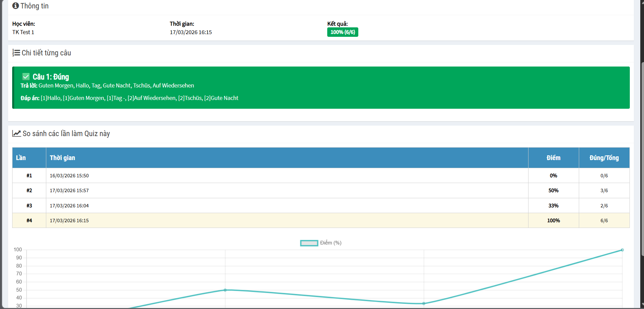Click the list icon beside Chi tiết từng câu
This screenshot has height=309, width=644.
(16, 53)
